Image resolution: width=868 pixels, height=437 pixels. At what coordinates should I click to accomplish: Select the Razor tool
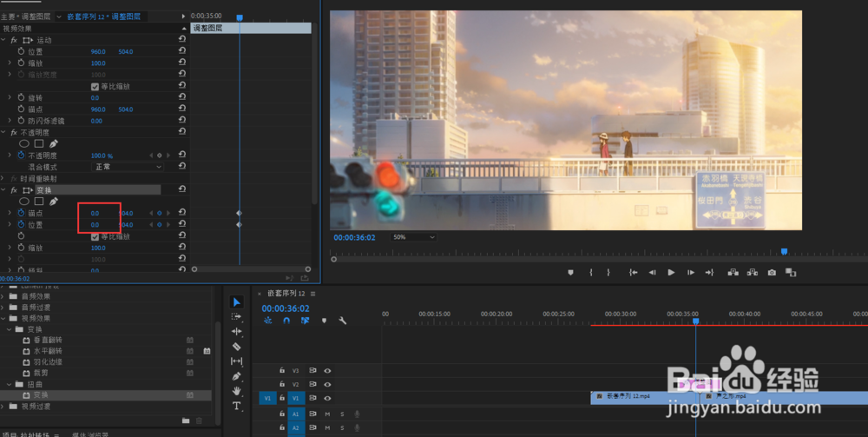pos(237,347)
